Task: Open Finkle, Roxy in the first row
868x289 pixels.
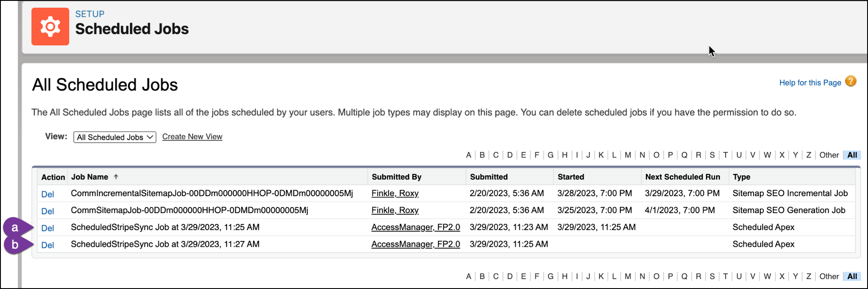Action: click(395, 194)
